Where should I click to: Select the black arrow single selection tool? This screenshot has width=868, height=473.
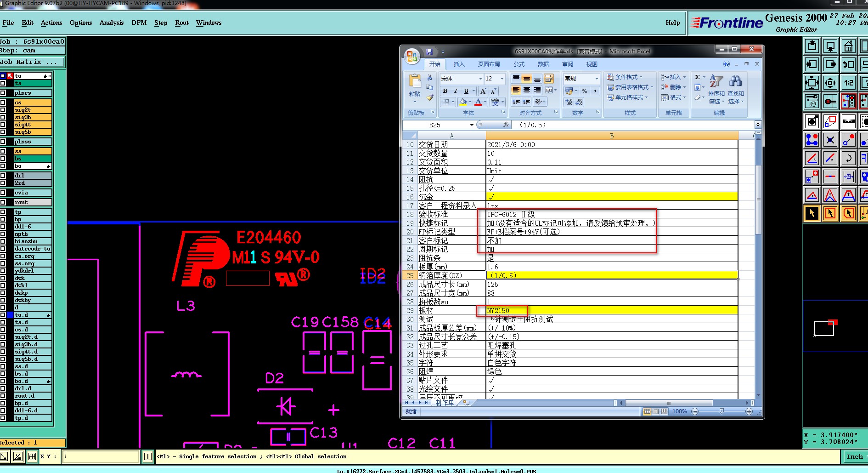click(812, 213)
